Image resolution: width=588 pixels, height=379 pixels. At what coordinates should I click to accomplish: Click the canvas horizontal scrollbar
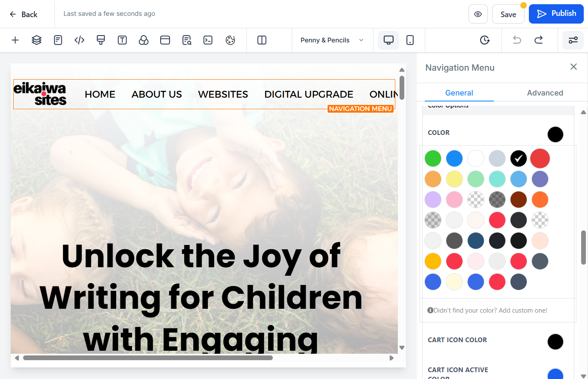click(148, 358)
